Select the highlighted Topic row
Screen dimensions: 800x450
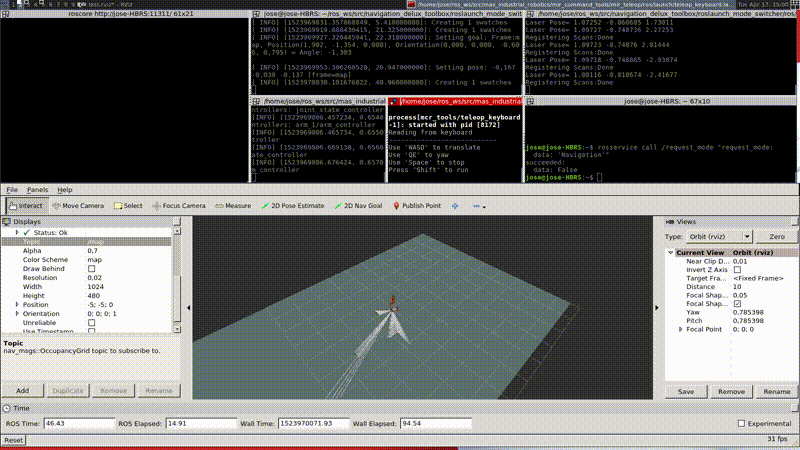(x=86, y=242)
